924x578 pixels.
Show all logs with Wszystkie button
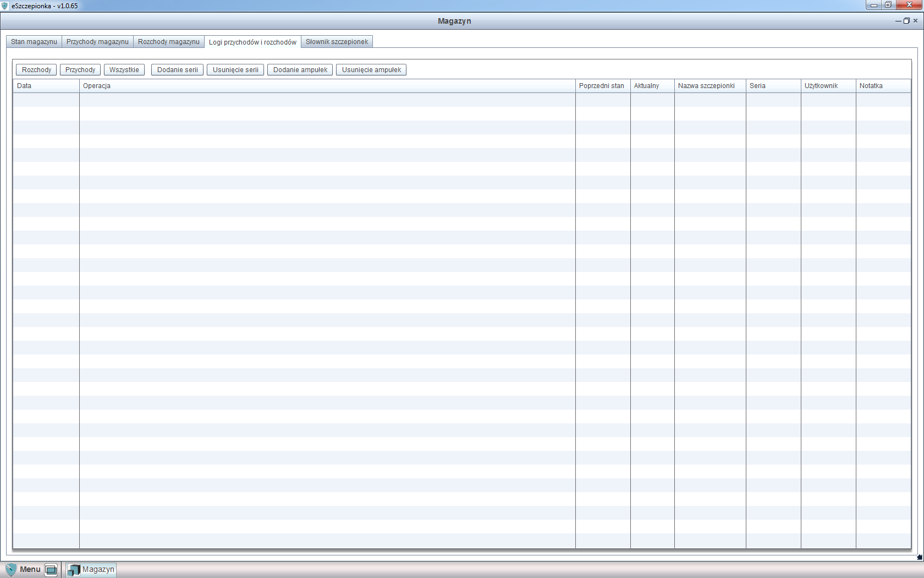(x=124, y=70)
